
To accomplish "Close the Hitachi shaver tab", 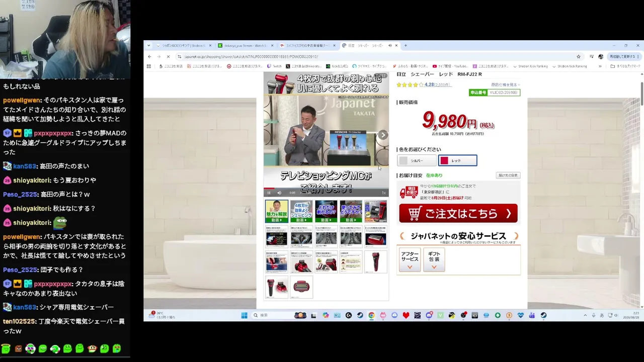I will 396,45.
